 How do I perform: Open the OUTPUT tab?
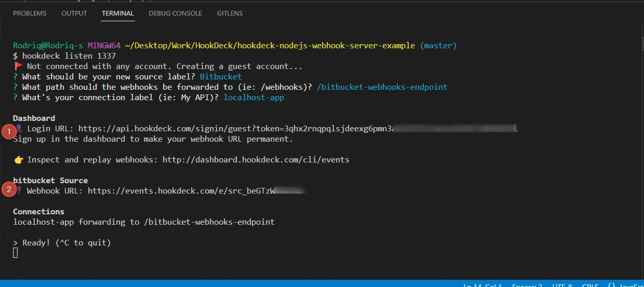(74, 13)
